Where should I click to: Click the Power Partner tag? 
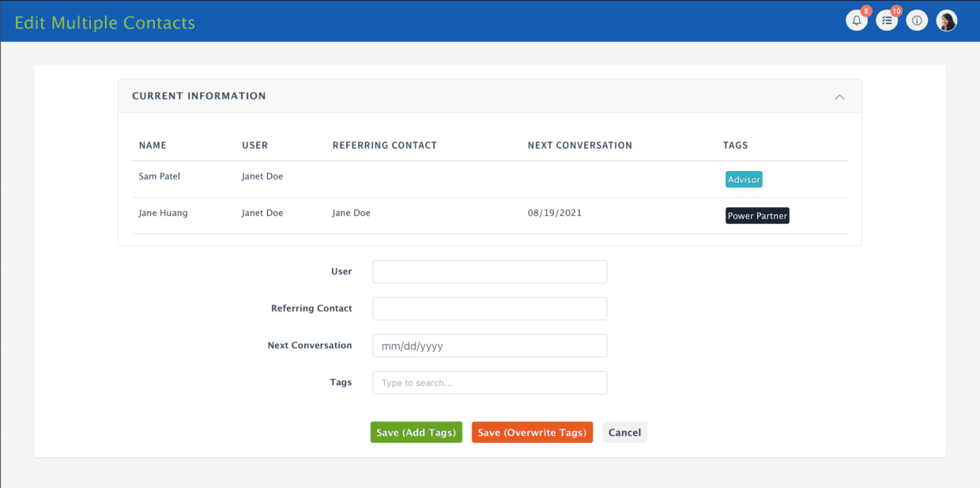coord(757,216)
